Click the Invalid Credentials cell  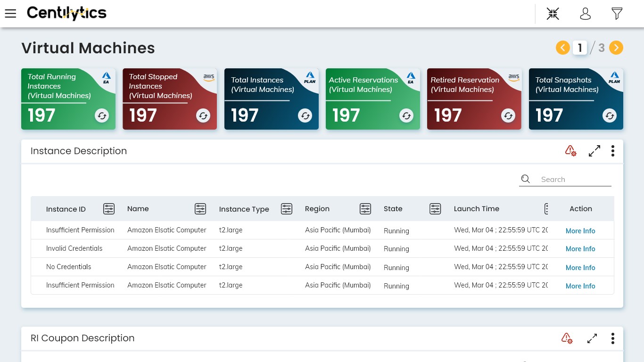point(74,248)
